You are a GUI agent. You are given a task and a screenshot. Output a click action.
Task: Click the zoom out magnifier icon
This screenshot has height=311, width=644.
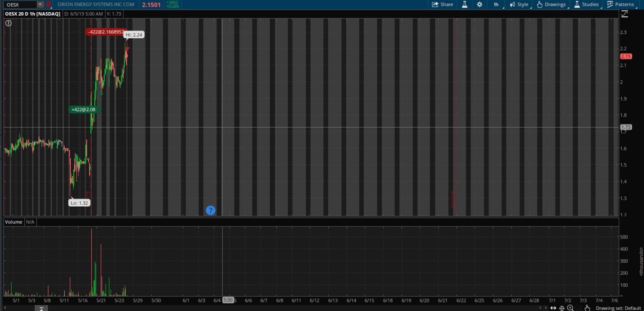[578, 308]
